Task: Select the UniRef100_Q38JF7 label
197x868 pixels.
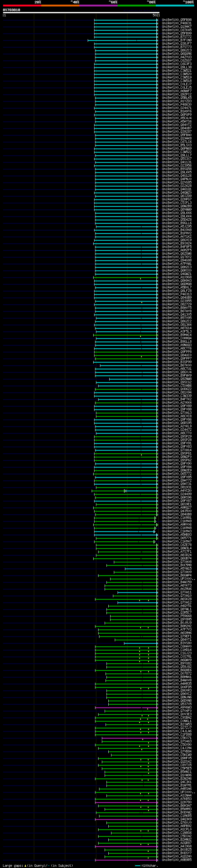Action: pos(176,43)
